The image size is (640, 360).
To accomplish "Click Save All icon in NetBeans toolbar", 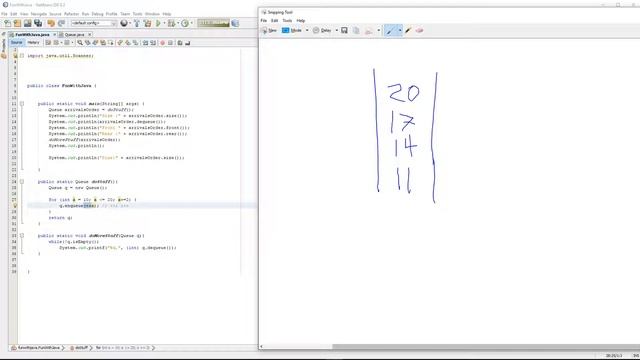I will click(38, 23).
